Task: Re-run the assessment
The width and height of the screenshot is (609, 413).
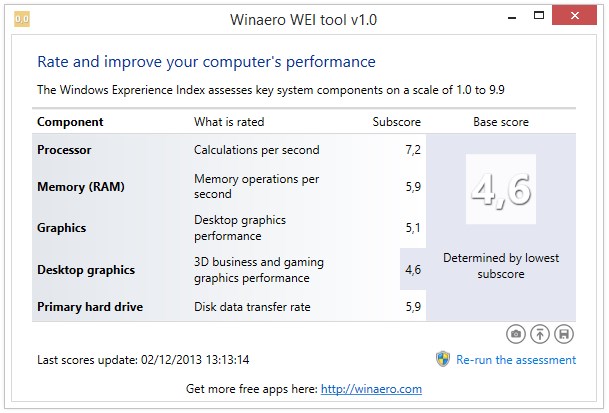Action: click(516, 360)
